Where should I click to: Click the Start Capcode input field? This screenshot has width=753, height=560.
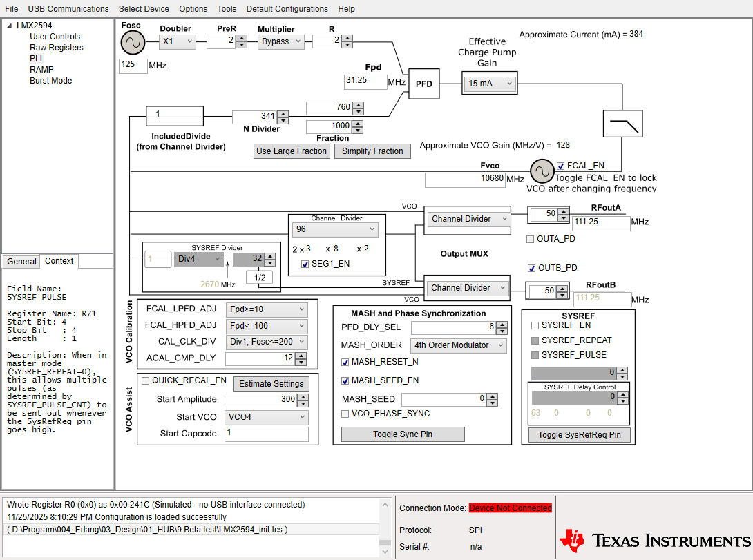pos(267,434)
